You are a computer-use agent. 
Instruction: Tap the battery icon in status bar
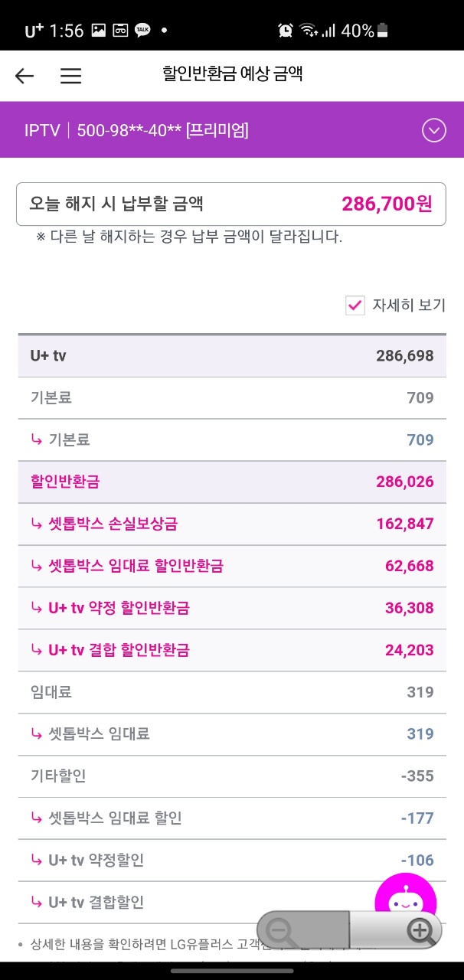[383, 31]
